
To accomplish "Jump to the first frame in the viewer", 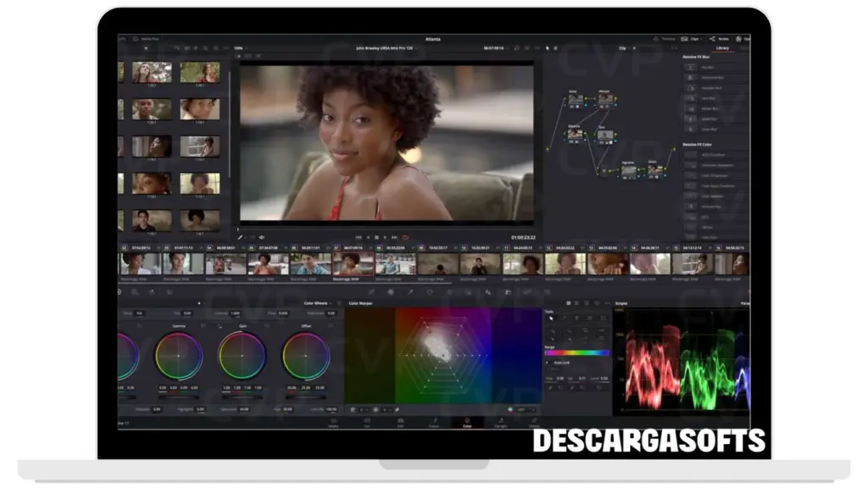I will [x=359, y=237].
